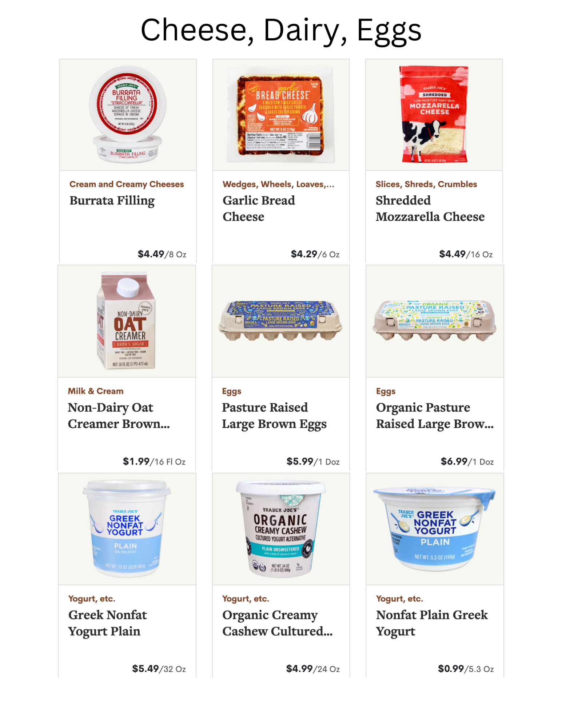Select the Shredded Mozzarella Cheese bag image
Image resolution: width=562 pixels, height=728 pixels.
(x=434, y=115)
